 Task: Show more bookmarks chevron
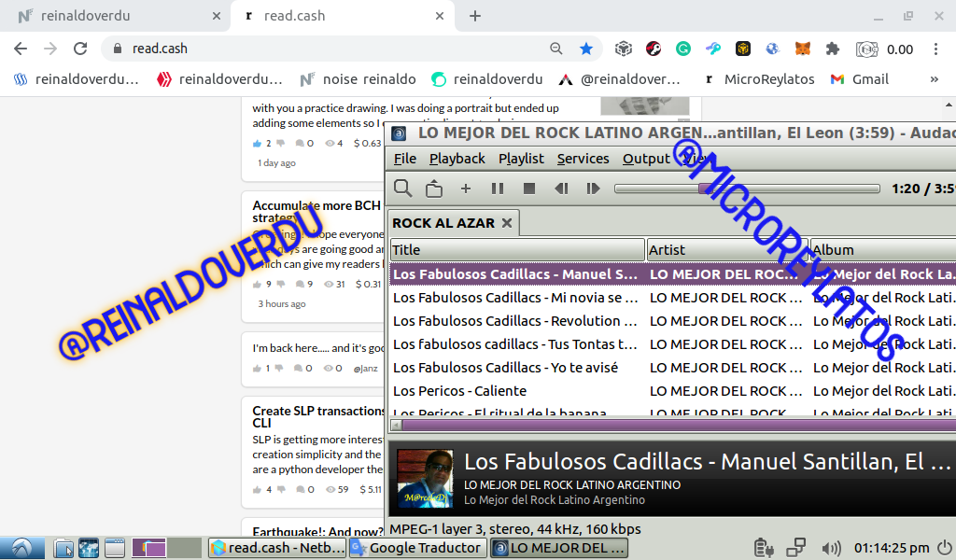coord(934,79)
